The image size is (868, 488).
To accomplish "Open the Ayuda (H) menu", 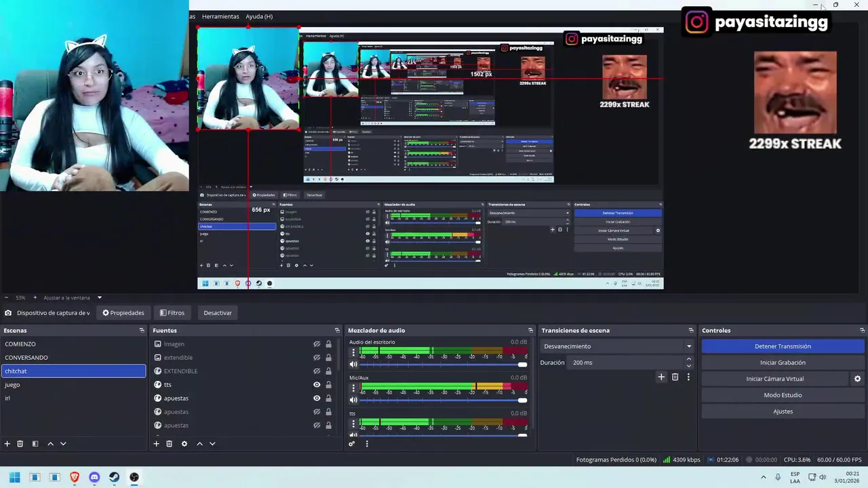I will point(259,16).
